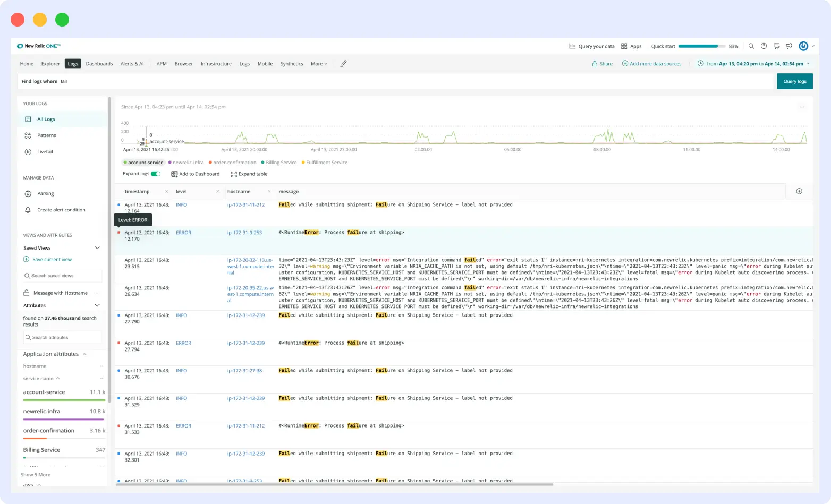Open the Infrastructure tab
Viewport: 831px width, 504px height.
pos(216,64)
